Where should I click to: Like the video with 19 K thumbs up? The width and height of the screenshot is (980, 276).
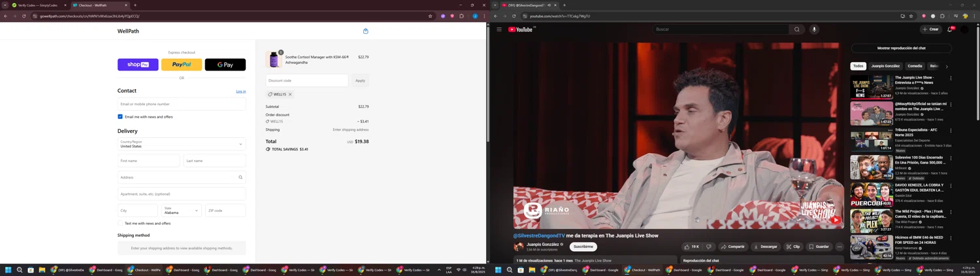691,247
